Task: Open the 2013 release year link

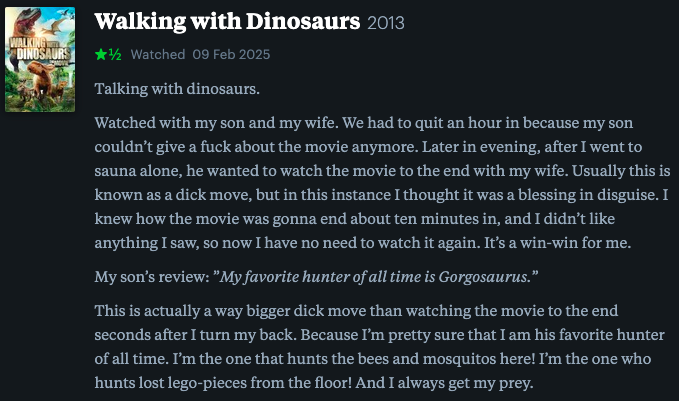Action: coord(386,23)
